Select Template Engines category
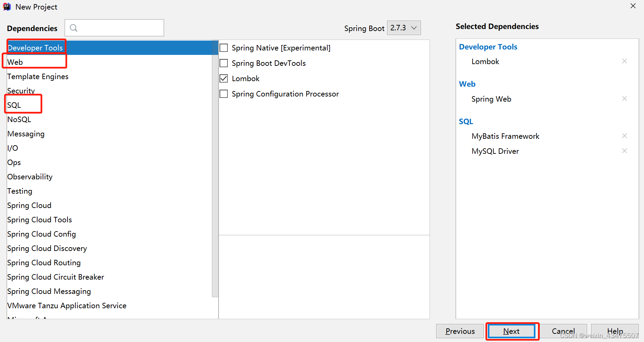This screenshot has height=342, width=644. tap(109, 76)
